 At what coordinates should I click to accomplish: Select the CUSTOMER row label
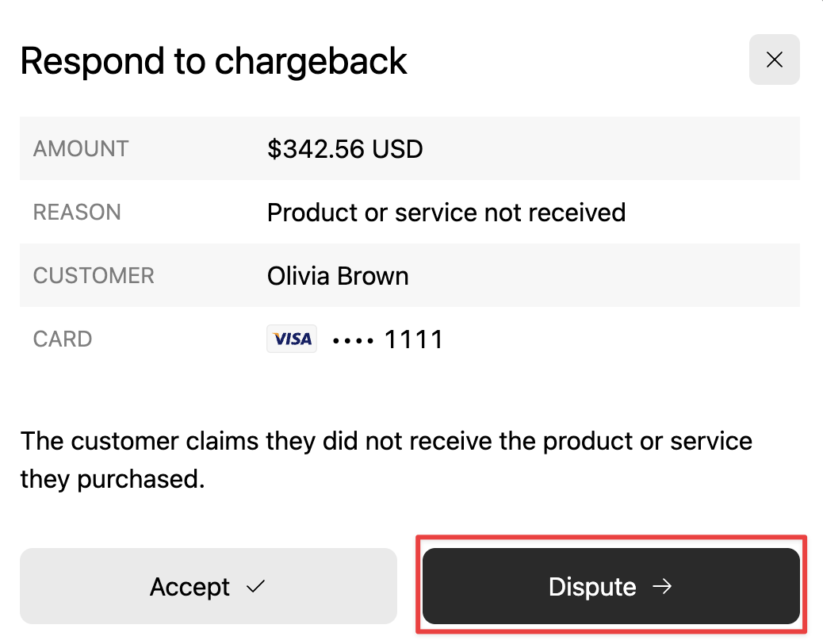coord(94,276)
